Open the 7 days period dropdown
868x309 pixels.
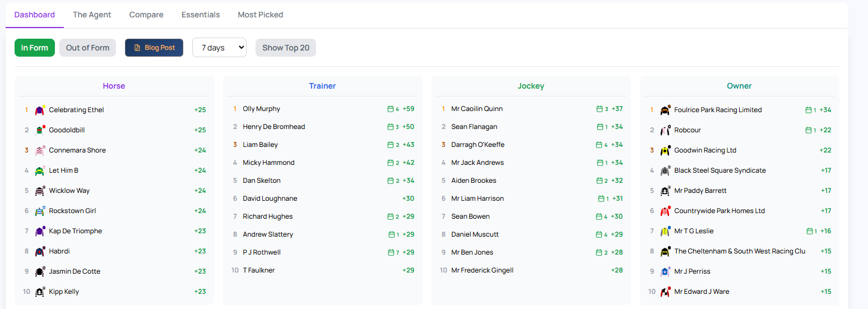coord(219,48)
